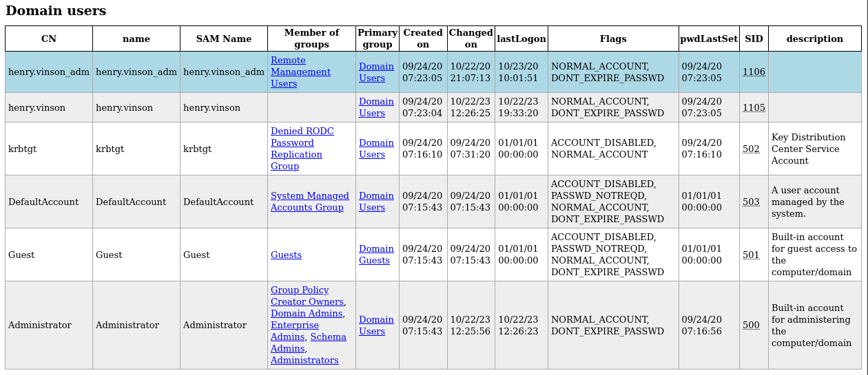Open the Administrators group link
868x375 pixels.
304,360
